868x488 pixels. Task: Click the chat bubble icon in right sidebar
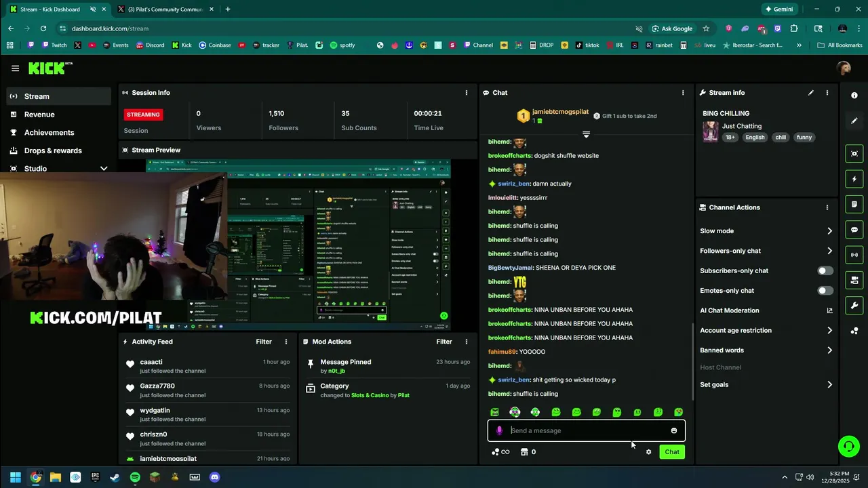coord(854,230)
